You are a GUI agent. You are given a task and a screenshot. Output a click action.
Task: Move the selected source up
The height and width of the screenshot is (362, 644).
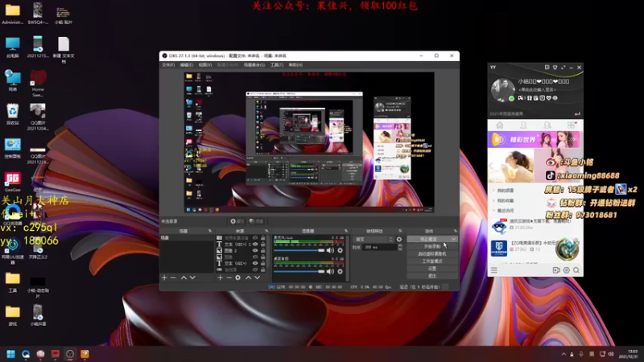[249, 278]
